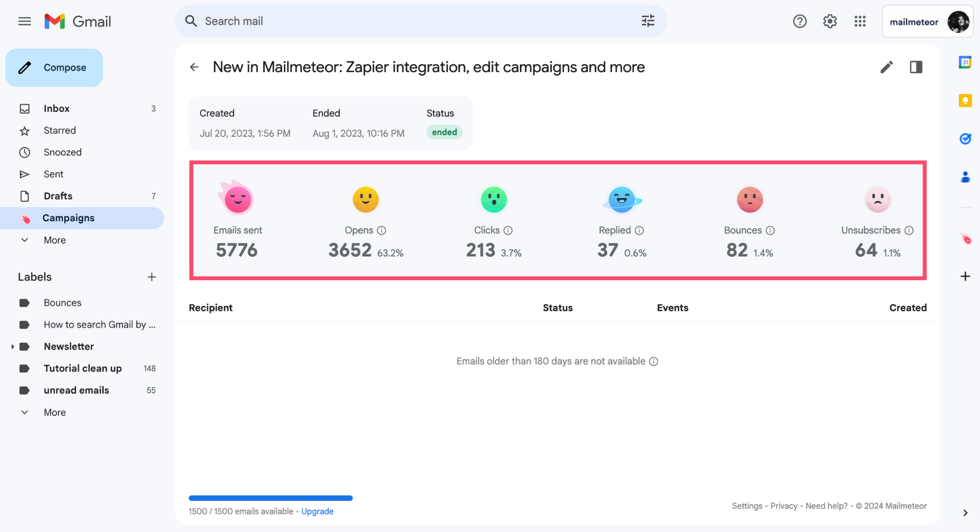Screen dimensions: 980x532
Task: Open Contacts side panel icon
Action: point(965,177)
